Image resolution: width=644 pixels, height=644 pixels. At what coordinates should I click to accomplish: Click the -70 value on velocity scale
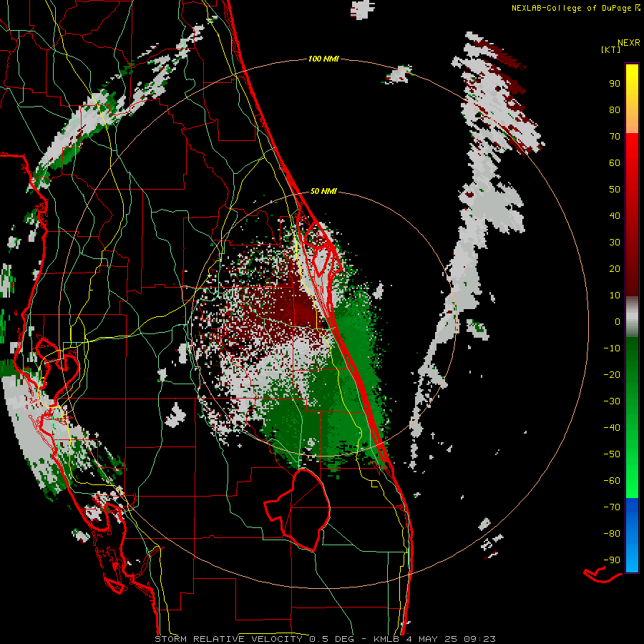[612, 507]
